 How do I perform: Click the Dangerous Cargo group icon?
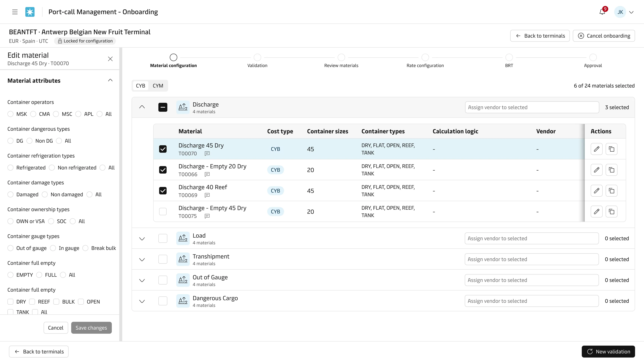[183, 301]
